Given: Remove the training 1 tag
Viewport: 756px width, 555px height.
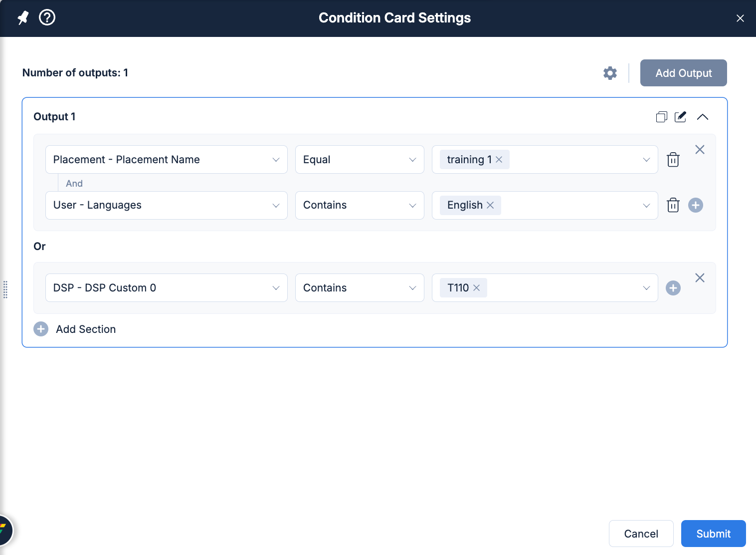Looking at the screenshot, I should [499, 160].
